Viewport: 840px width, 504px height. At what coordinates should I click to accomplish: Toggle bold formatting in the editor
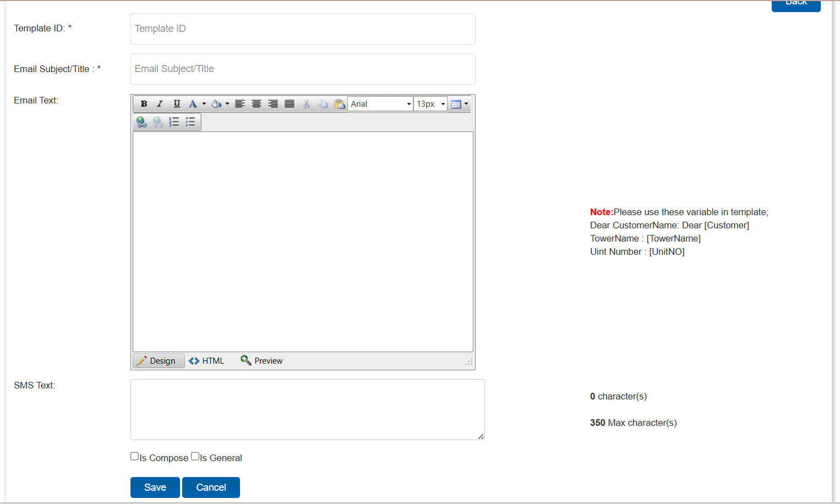tap(144, 104)
